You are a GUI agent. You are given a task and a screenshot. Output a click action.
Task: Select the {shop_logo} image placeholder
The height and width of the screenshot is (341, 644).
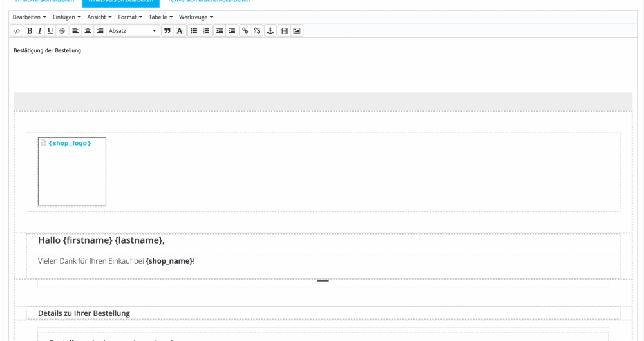pyautogui.click(x=72, y=171)
